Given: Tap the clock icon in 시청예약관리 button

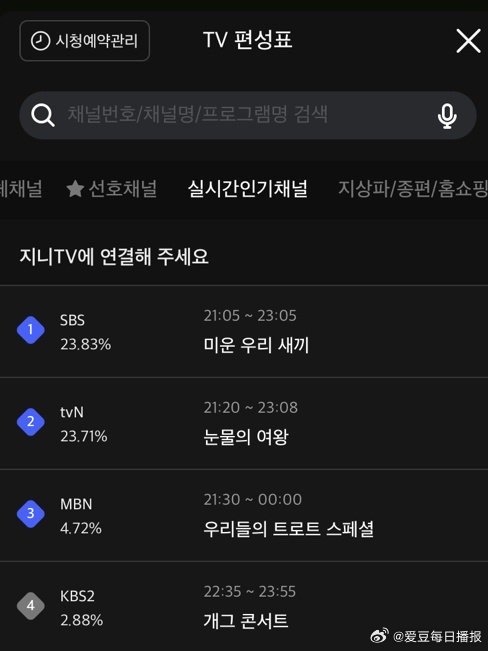Looking at the screenshot, I should coord(40,41).
